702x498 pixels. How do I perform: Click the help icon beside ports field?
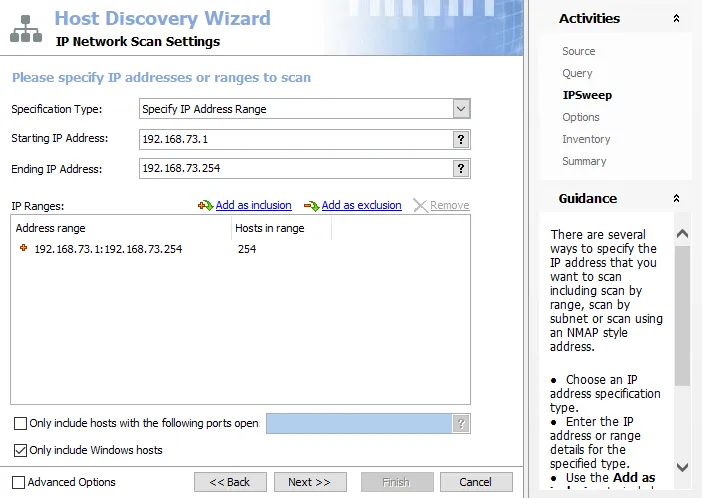tap(461, 423)
